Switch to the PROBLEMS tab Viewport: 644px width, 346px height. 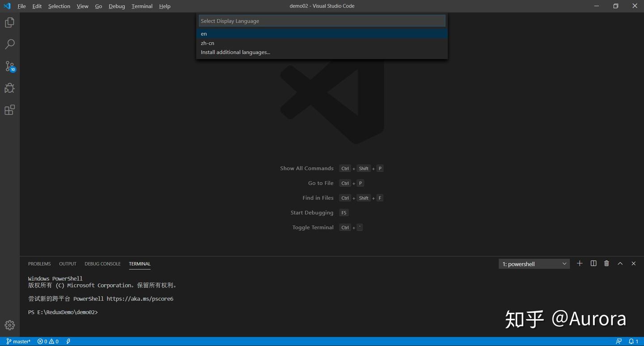39,264
